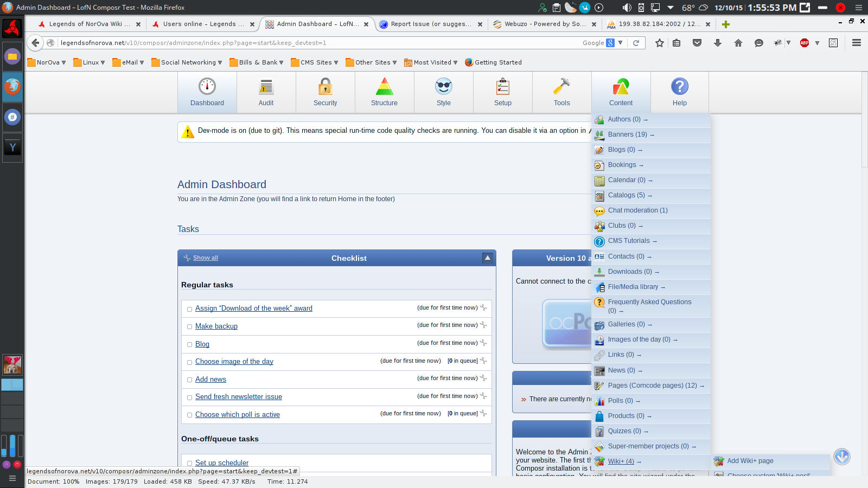
Task: Click the Send fresh newsletter issue link
Action: click(x=239, y=397)
